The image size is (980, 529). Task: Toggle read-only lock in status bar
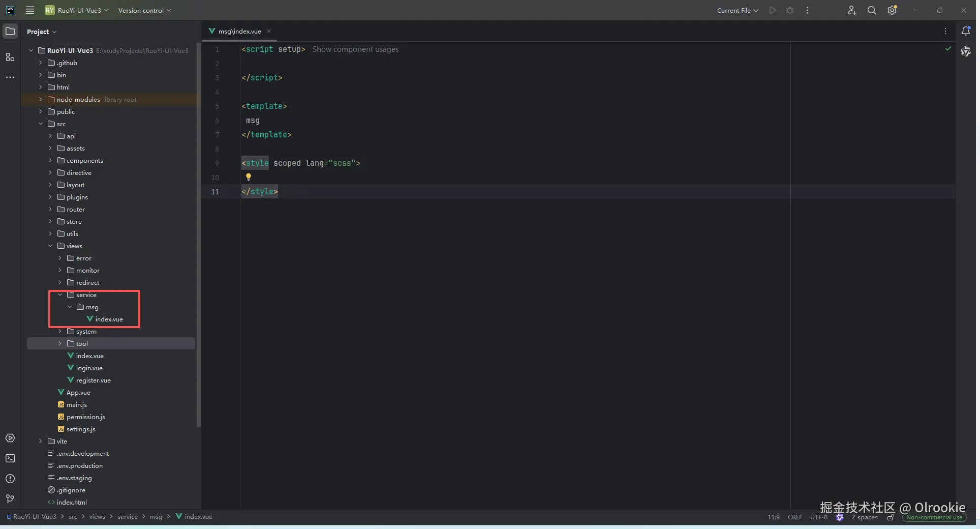point(891,517)
